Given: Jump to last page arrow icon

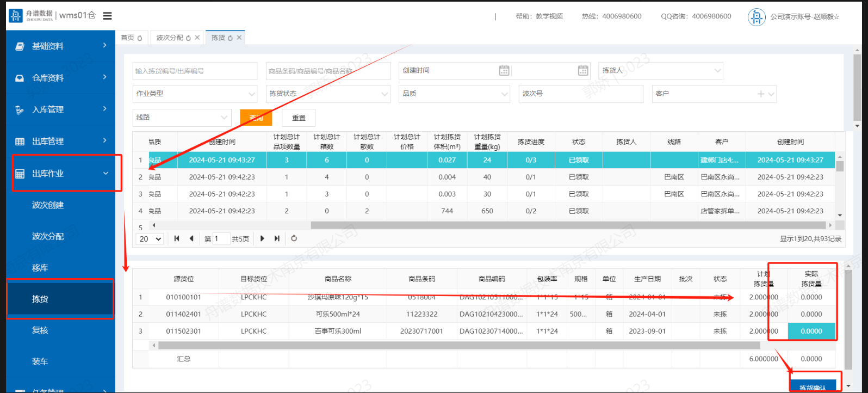Looking at the screenshot, I should point(277,238).
